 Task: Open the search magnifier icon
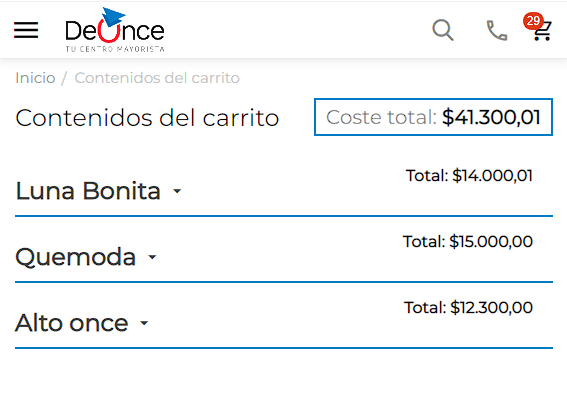point(443,30)
